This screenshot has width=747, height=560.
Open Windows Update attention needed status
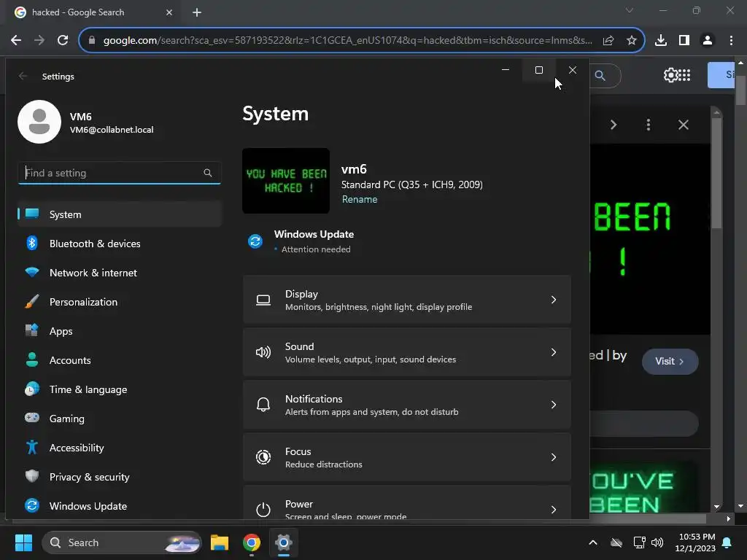coord(301,241)
